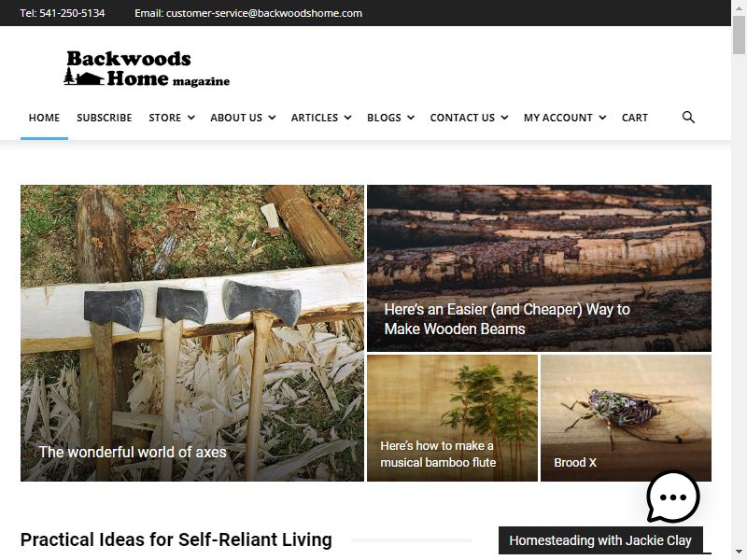Expand the Blogs dropdown arrow

411,118
